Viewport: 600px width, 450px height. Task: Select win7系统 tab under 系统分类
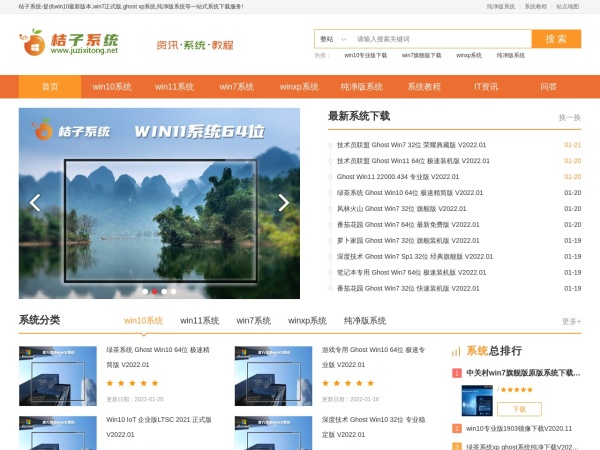[x=254, y=321]
